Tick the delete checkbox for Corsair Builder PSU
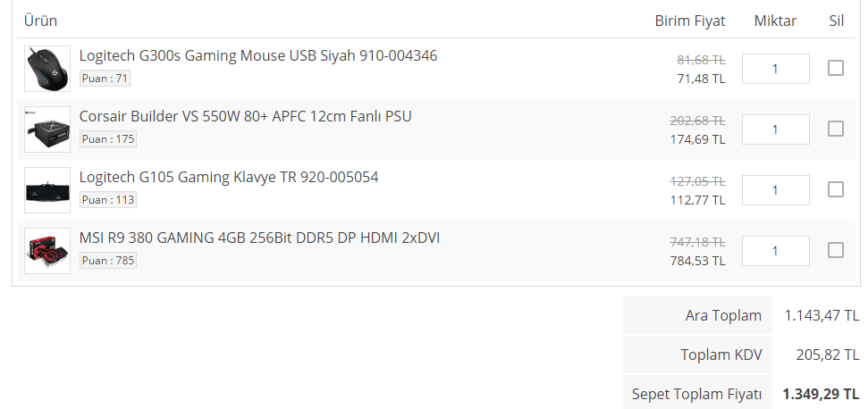Image resolution: width=868 pixels, height=409 pixels. tap(836, 129)
